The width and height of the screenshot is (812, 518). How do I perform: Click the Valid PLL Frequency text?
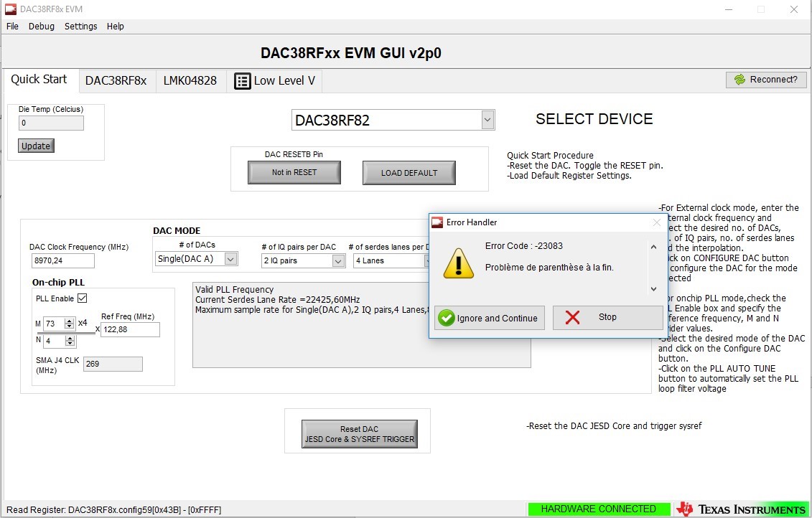234,290
